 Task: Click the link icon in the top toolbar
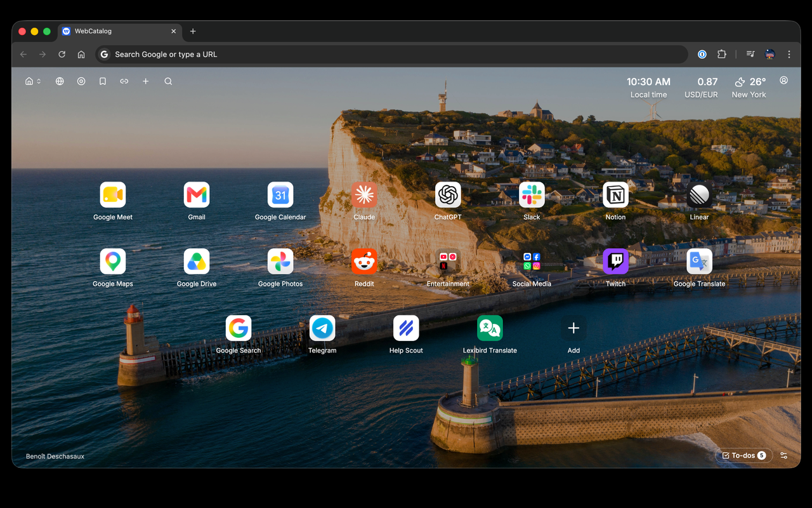tap(124, 81)
